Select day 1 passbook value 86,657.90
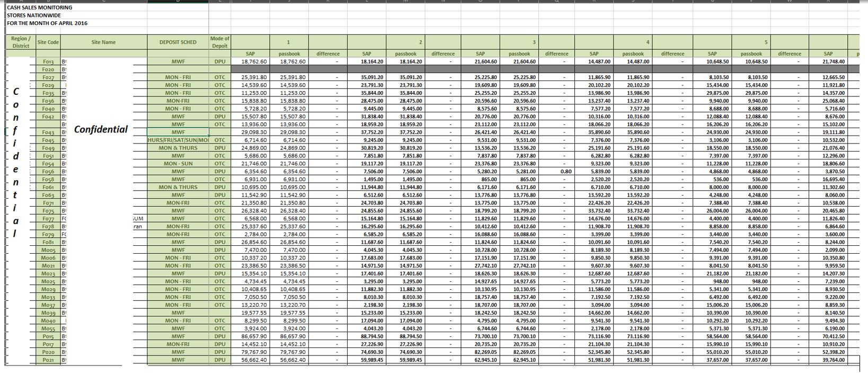Image resolution: width=868 pixels, height=374 pixels. (289, 336)
